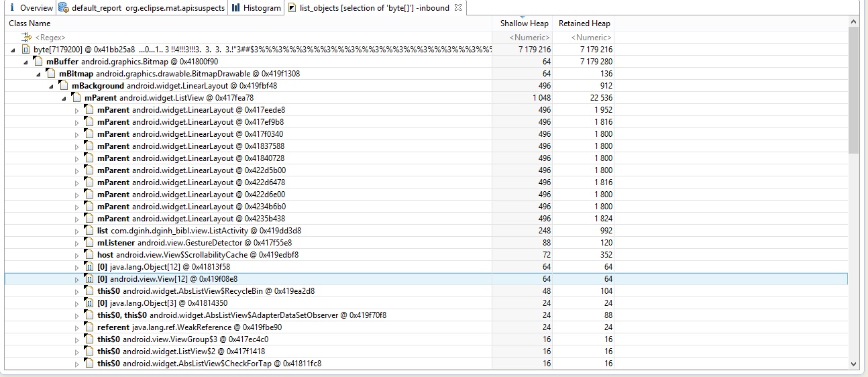This screenshot has height=377, width=868.
Task: Expand the RecycleBin this$0 node
Action: click(x=77, y=291)
